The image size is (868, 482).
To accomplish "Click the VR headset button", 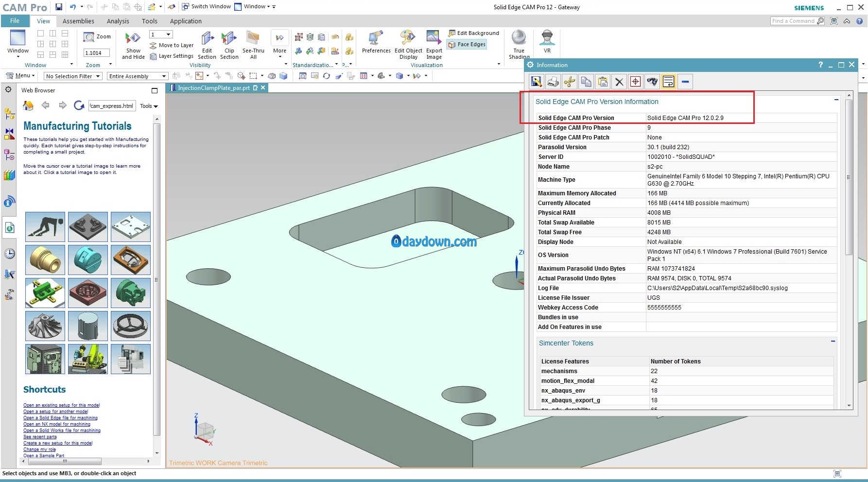I will point(547,42).
